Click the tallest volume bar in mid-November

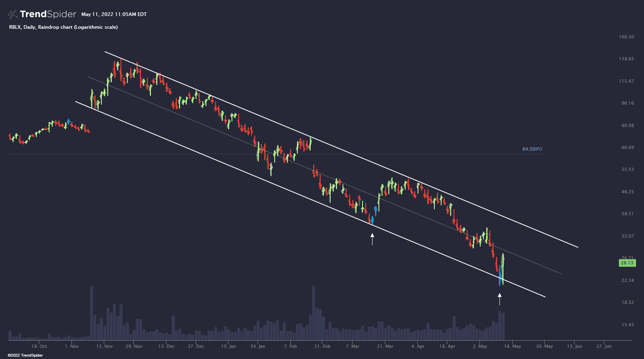tap(91, 313)
